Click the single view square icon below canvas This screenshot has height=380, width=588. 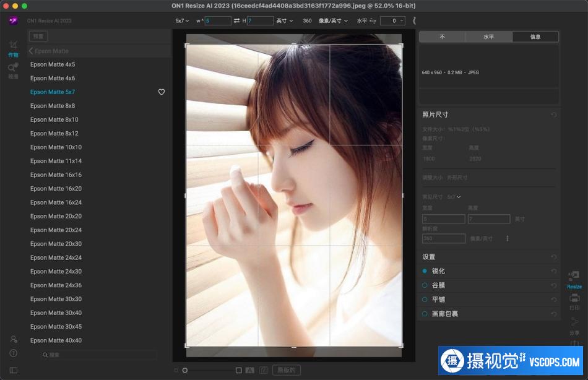(x=238, y=370)
